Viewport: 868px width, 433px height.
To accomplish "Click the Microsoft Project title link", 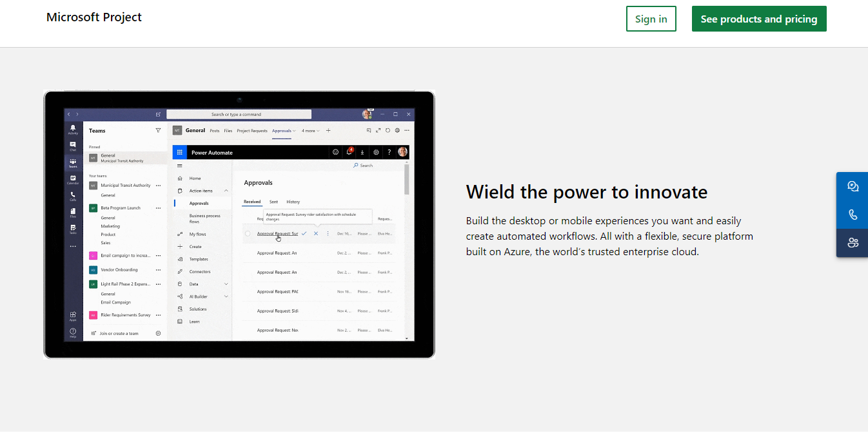I will (94, 17).
